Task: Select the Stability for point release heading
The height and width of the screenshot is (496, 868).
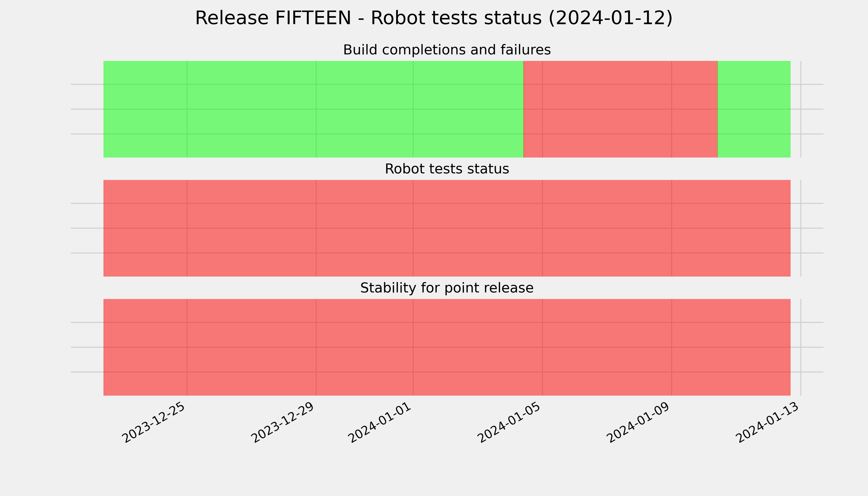Action: [x=447, y=288]
